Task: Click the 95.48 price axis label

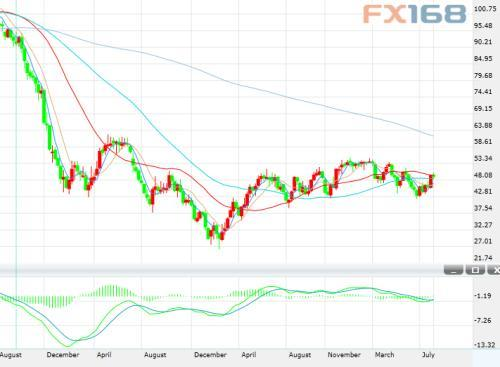Action: 483,26
